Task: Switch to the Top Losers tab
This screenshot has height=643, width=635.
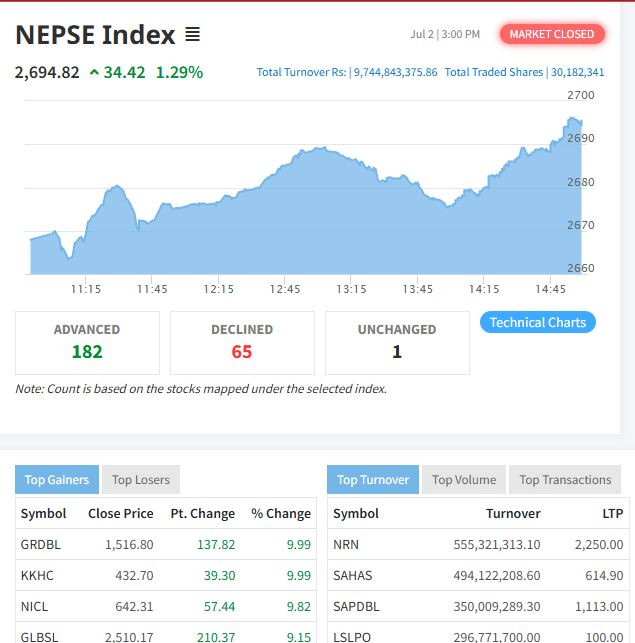Action: pos(140,480)
